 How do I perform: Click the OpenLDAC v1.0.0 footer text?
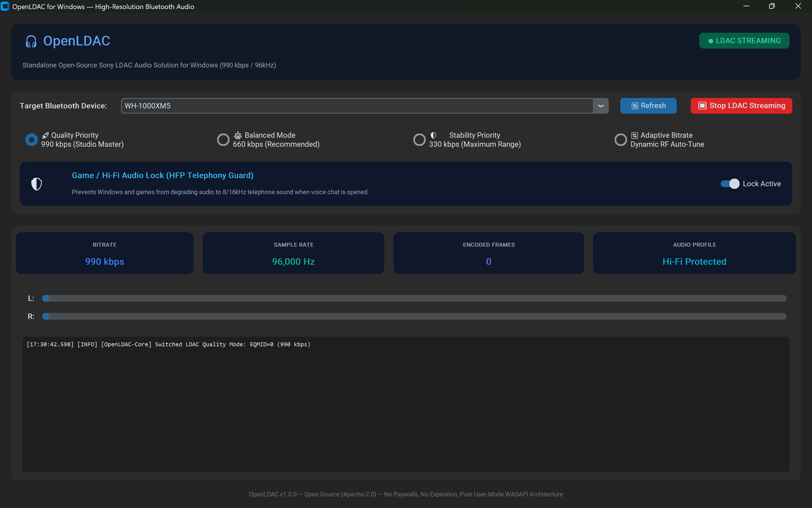tap(406, 494)
